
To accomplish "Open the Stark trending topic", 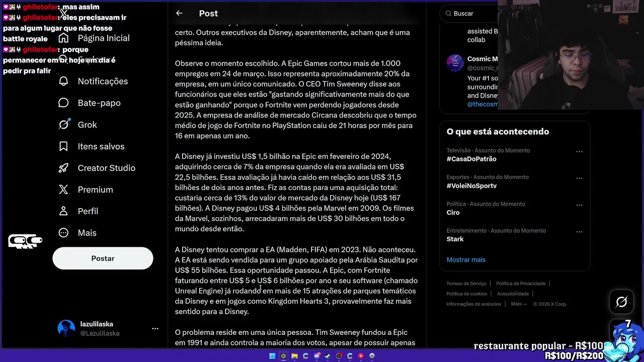I will pyautogui.click(x=455, y=239).
